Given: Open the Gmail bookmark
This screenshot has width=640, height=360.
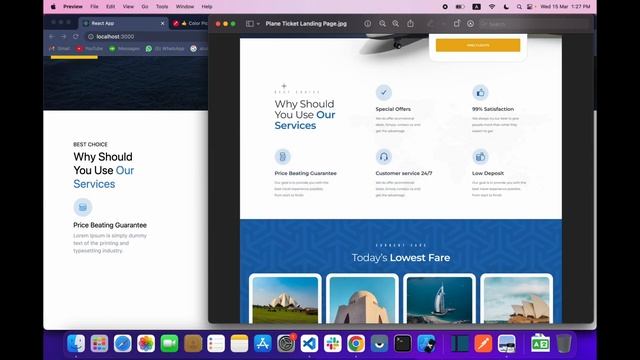Looking at the screenshot, I should coord(60,49).
